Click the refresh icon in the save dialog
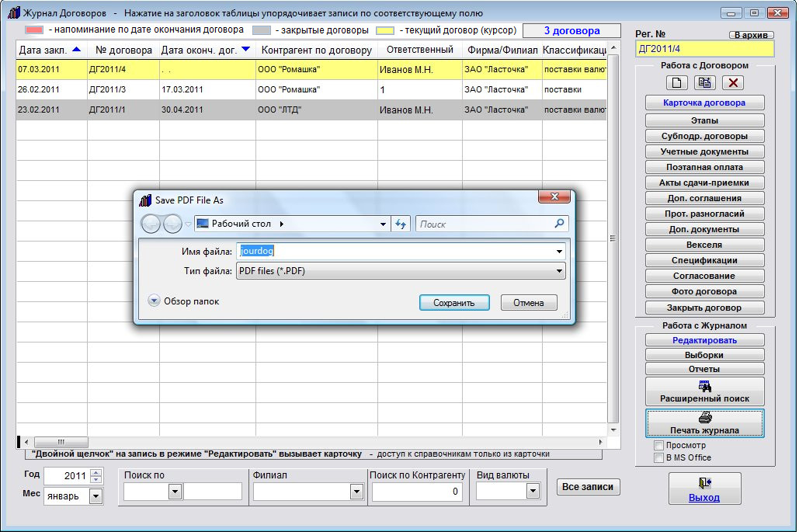 pos(401,224)
